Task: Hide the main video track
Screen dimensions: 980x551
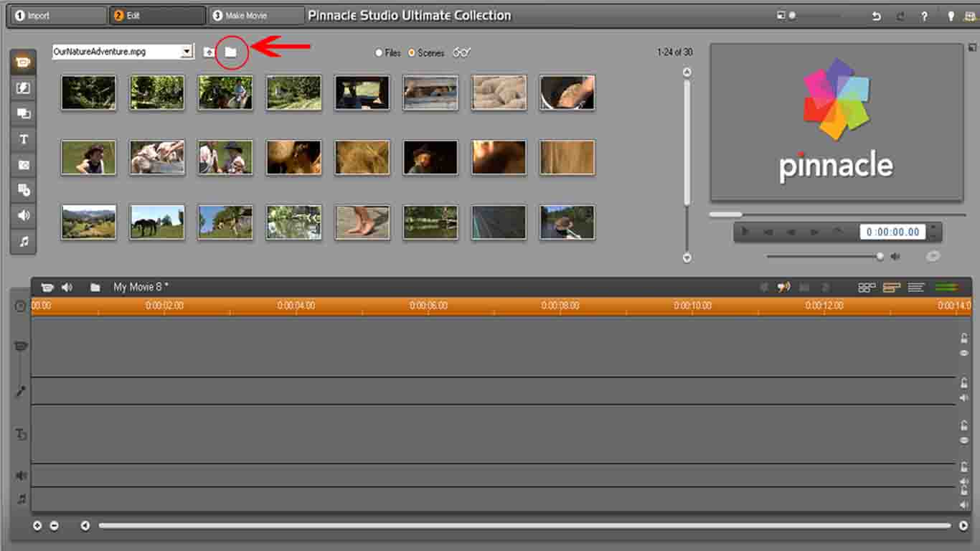Action: [x=964, y=353]
